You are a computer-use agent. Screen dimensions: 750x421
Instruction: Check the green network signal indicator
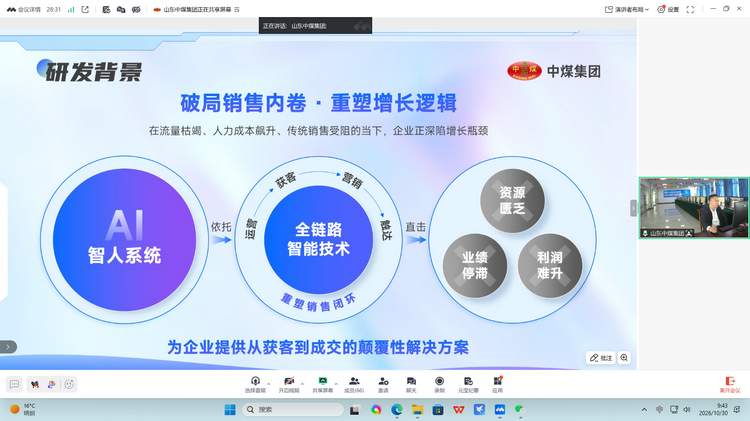pos(71,10)
